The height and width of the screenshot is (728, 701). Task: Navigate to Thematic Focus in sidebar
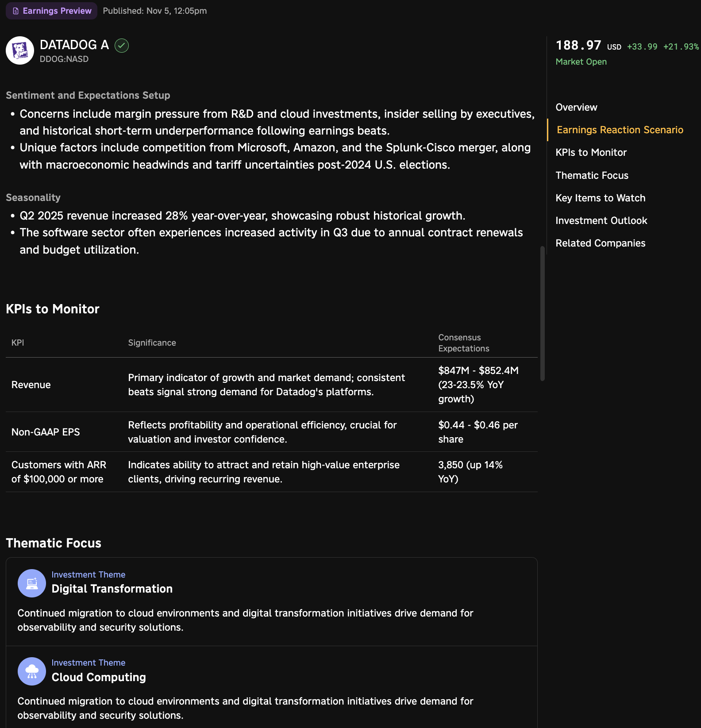coord(592,175)
